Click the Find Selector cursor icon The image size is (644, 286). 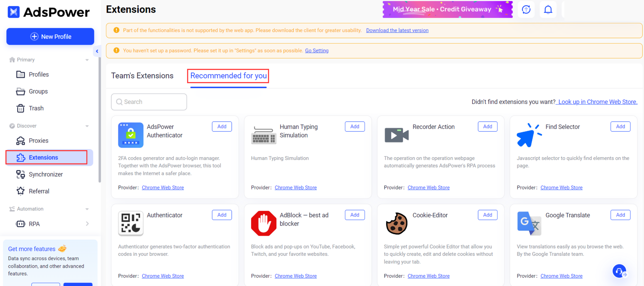pos(529,135)
